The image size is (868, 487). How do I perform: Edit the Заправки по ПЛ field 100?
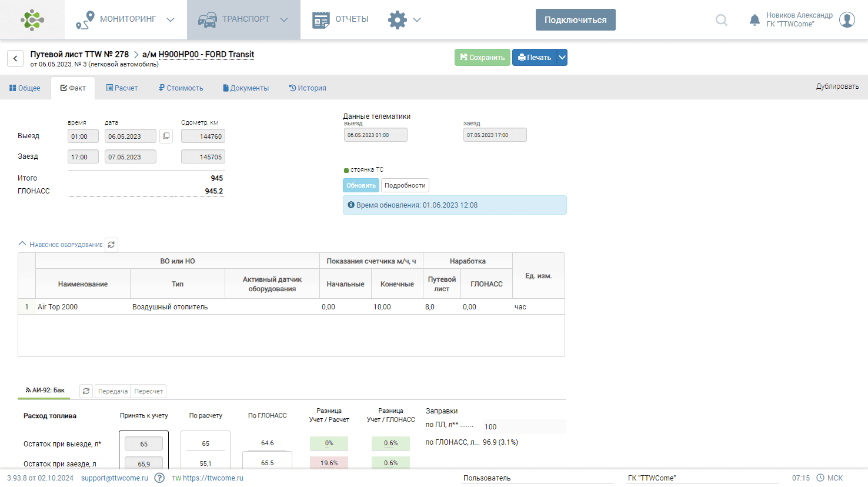click(x=524, y=427)
